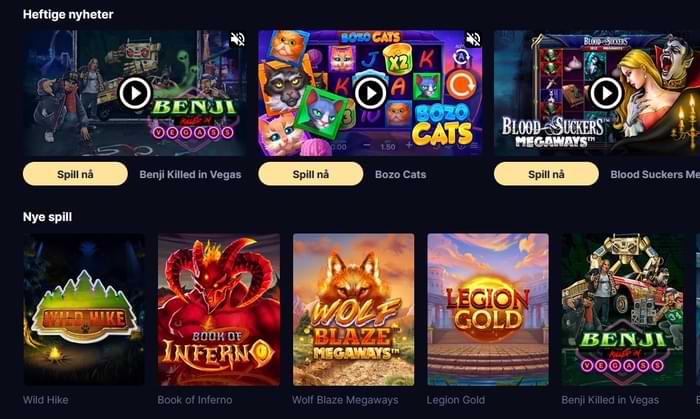Screen dimensions: 700x419
Task: Play the Blood Suckers Megaways preview video
Action: coord(606,93)
